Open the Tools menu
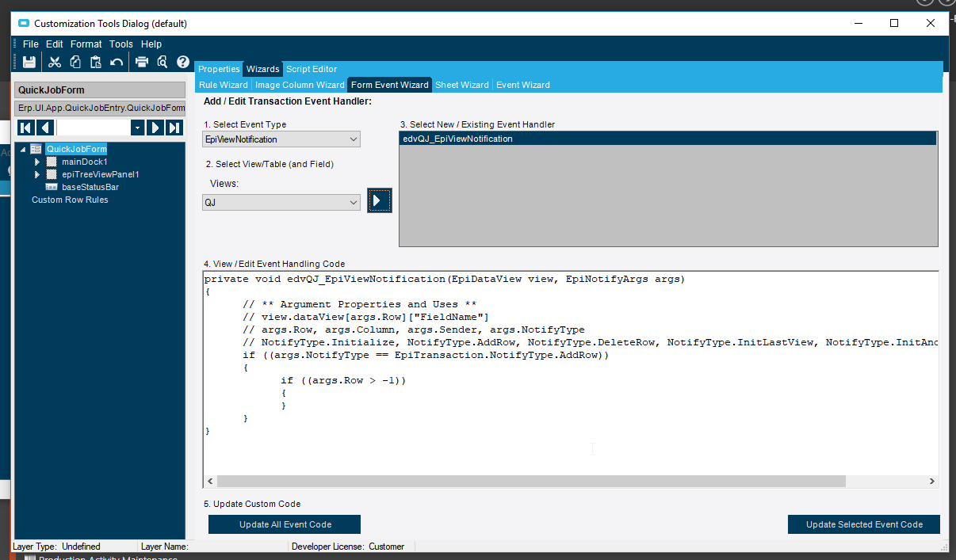The height and width of the screenshot is (560, 956). [121, 44]
